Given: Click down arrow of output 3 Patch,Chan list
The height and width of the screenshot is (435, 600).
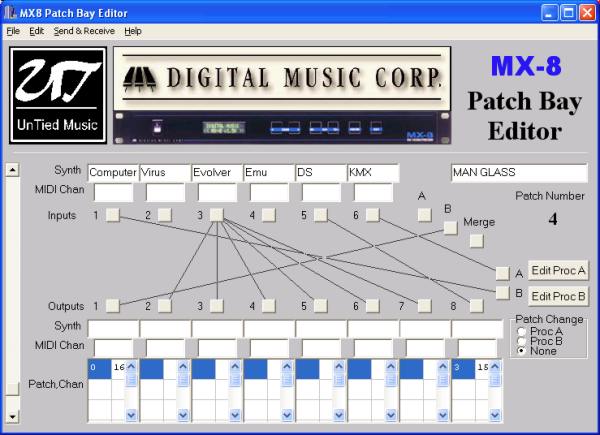Looking at the screenshot, I should [x=235, y=414].
